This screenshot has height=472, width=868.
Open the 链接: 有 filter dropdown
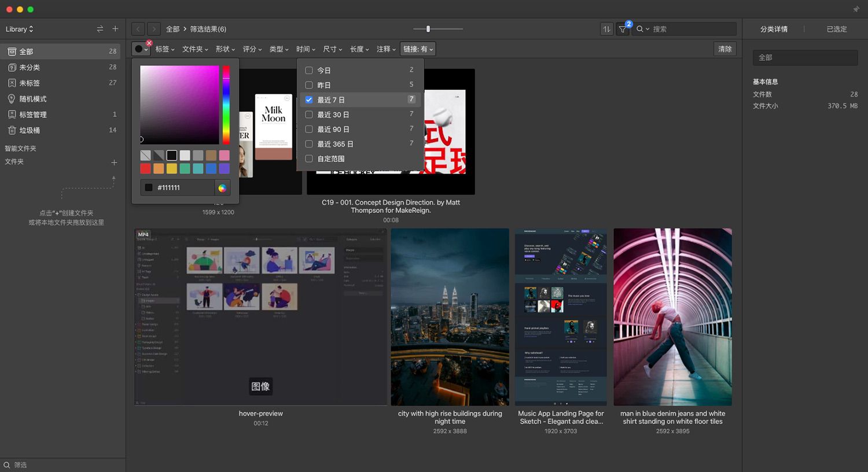418,49
